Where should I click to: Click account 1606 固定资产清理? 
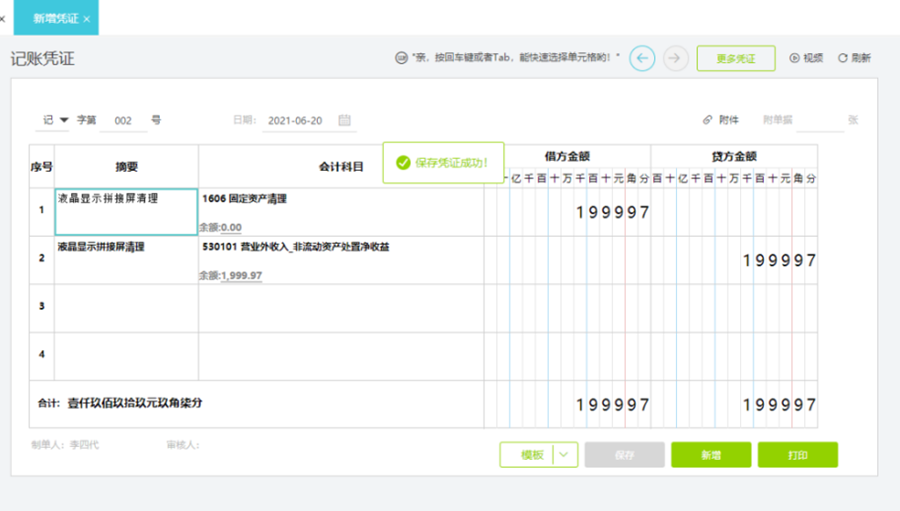[244, 199]
